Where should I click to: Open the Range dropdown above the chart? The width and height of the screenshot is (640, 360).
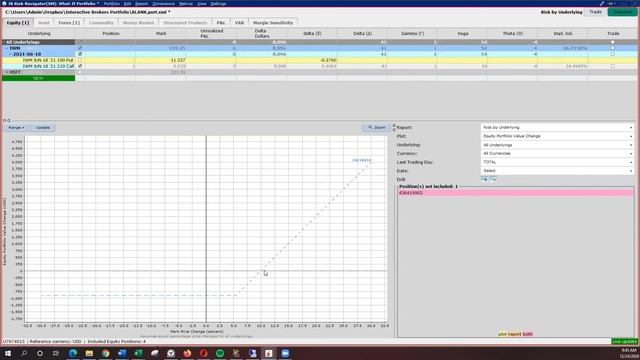(16, 127)
